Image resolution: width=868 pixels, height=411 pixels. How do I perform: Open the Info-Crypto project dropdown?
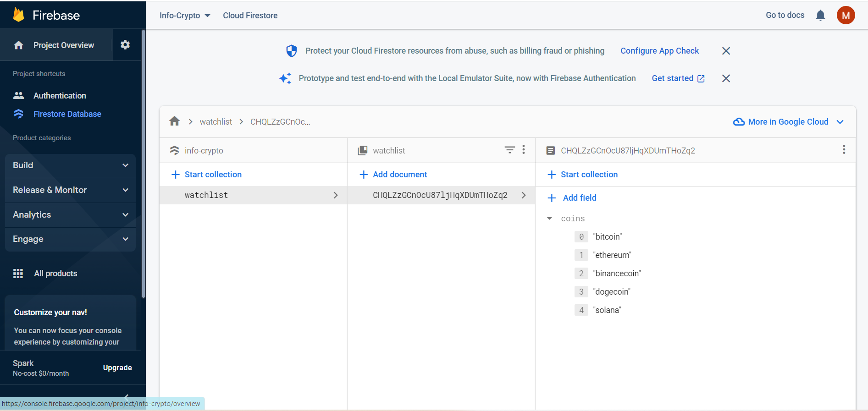pos(185,16)
